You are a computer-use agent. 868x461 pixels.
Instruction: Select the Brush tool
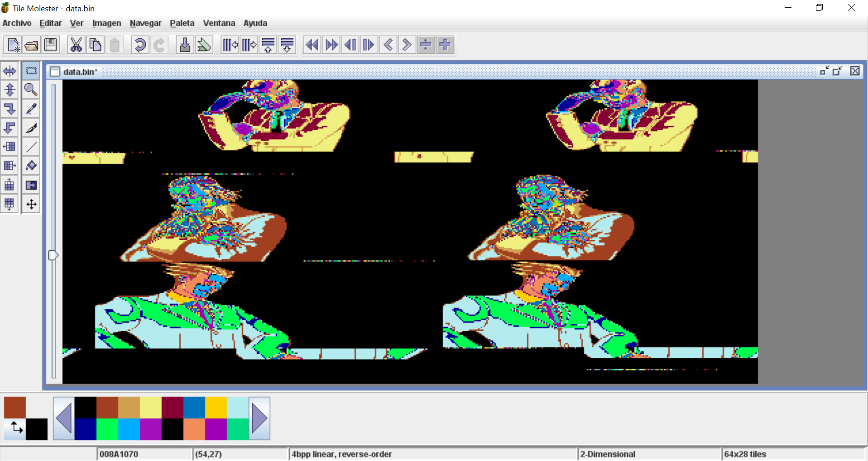click(31, 128)
